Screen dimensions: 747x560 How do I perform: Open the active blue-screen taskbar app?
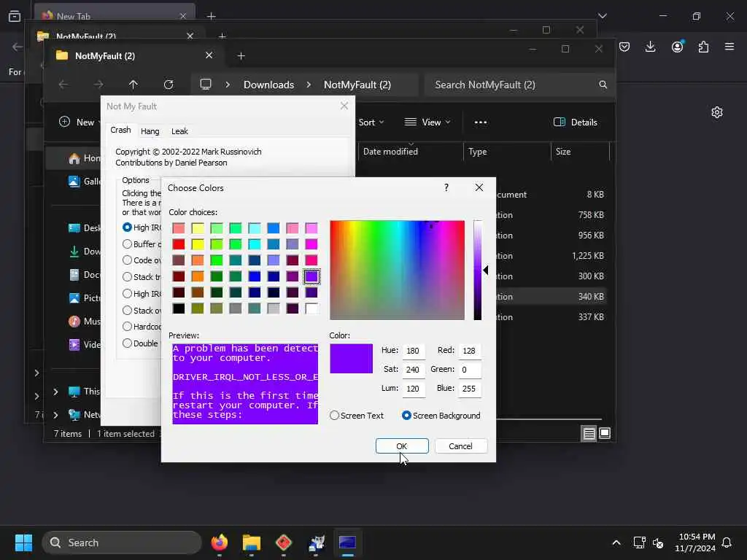click(347, 542)
